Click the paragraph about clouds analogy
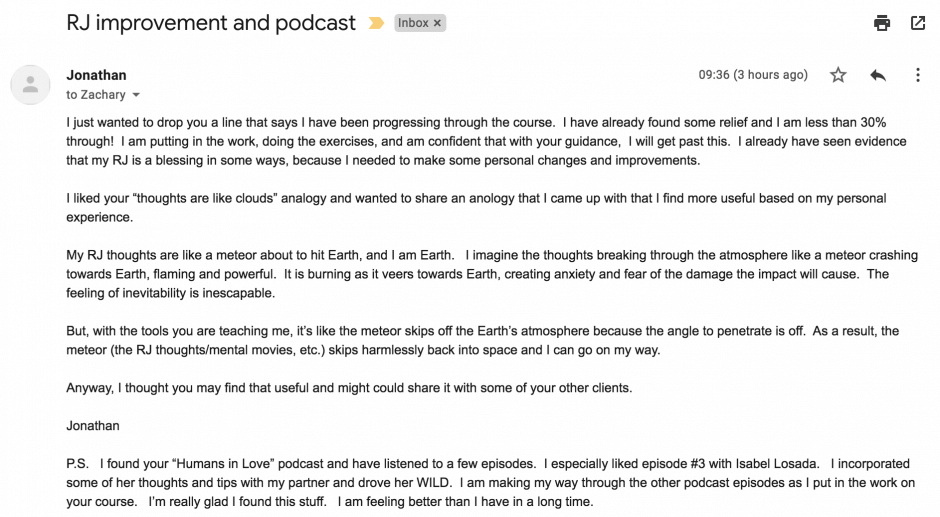The image size is (940, 517). tap(476, 208)
